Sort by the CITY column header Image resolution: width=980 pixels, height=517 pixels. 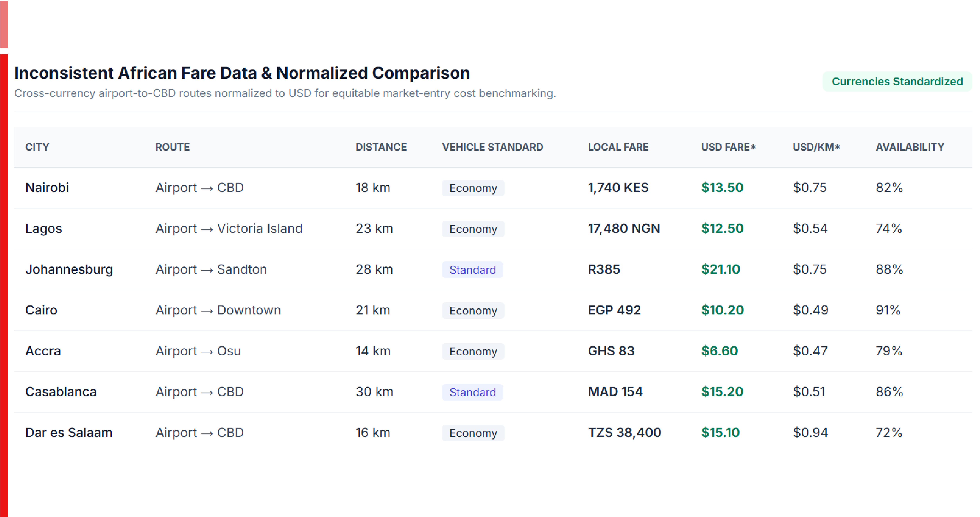(37, 147)
